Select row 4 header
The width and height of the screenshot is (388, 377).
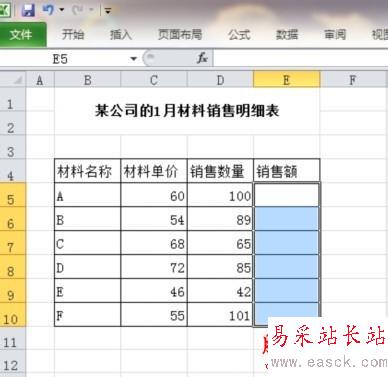pos(13,171)
